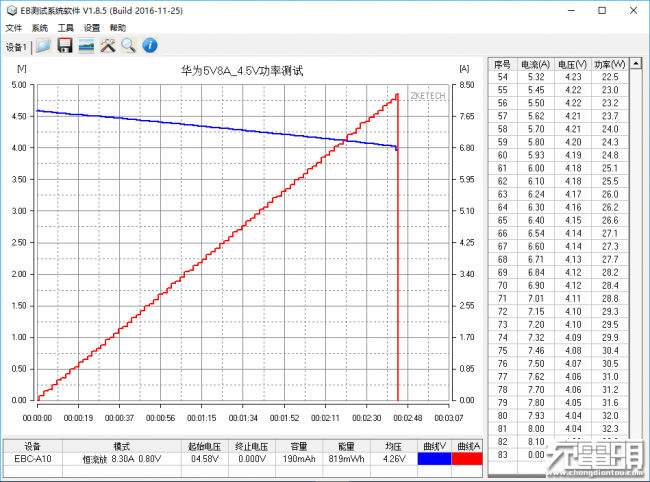Screen dimensions: 650x482
Task: Show program info with the blue i icon
Action: [150, 45]
